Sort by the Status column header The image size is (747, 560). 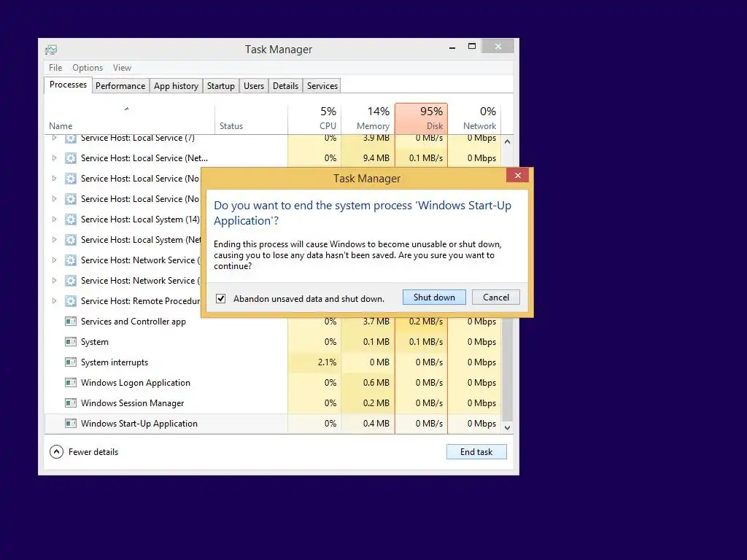click(x=252, y=119)
